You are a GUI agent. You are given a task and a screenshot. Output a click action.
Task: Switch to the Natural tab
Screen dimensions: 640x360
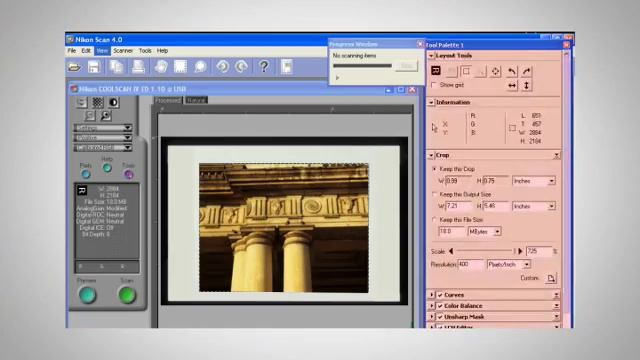pos(196,100)
